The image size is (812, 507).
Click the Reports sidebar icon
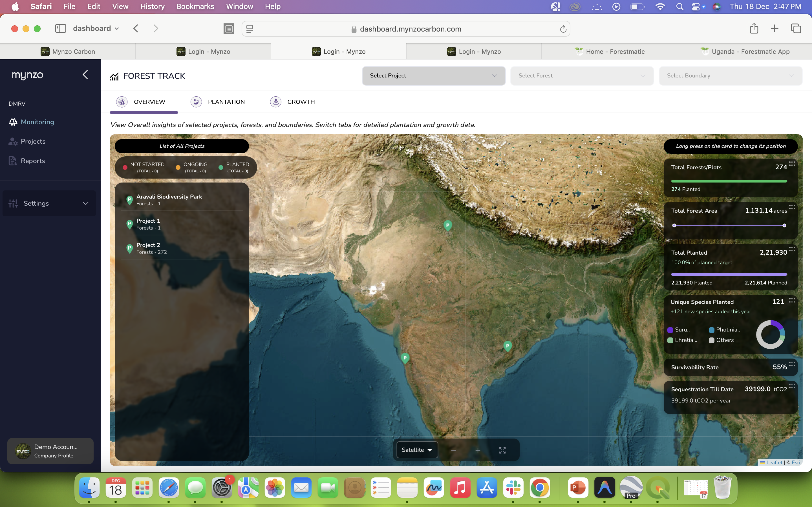coord(13,161)
